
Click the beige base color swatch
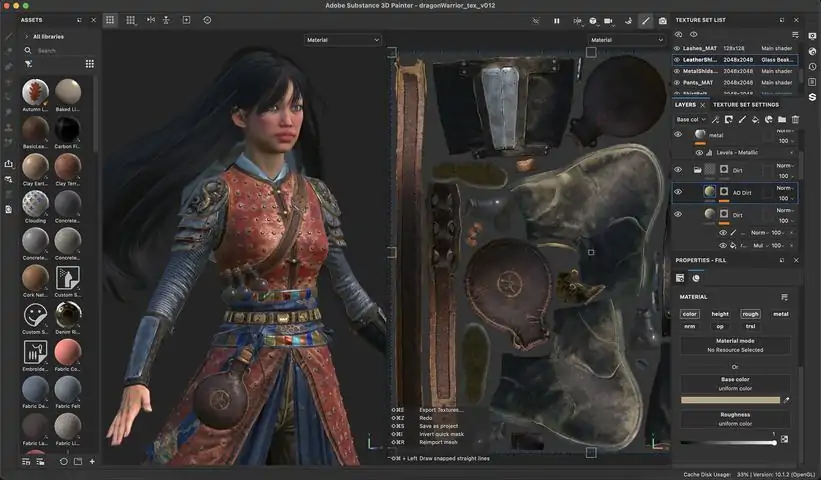tap(730, 400)
